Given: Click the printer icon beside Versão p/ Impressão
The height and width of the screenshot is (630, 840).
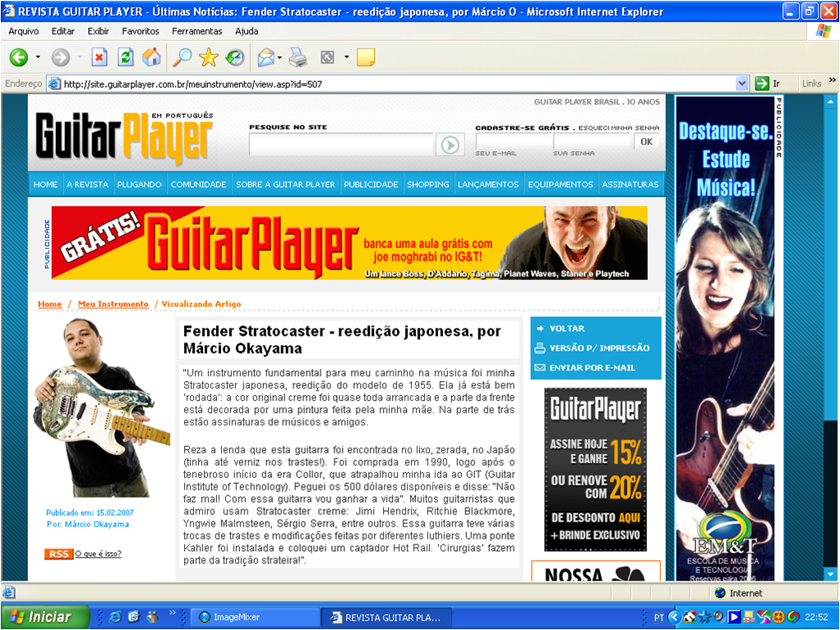Looking at the screenshot, I should (x=540, y=348).
